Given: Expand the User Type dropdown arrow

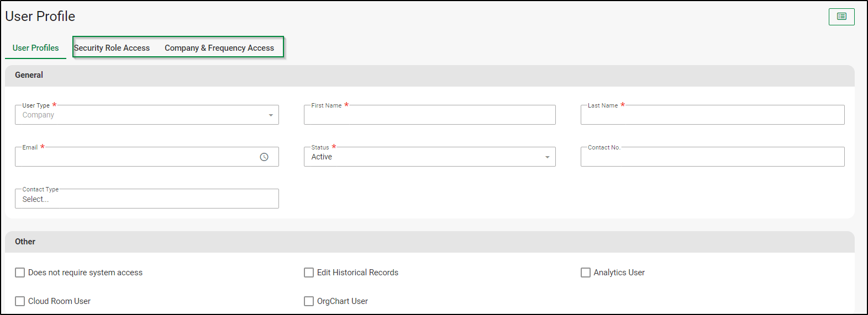Looking at the screenshot, I should point(271,115).
